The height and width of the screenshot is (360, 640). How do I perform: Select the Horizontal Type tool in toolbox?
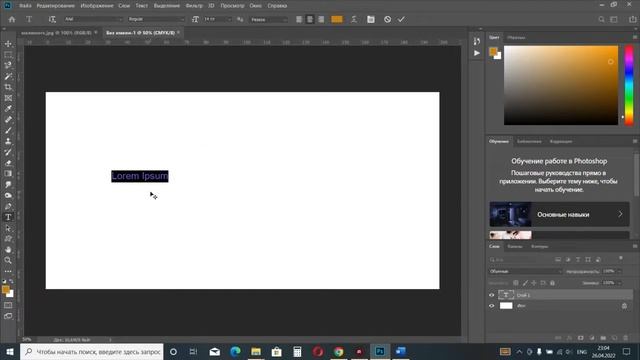8,217
